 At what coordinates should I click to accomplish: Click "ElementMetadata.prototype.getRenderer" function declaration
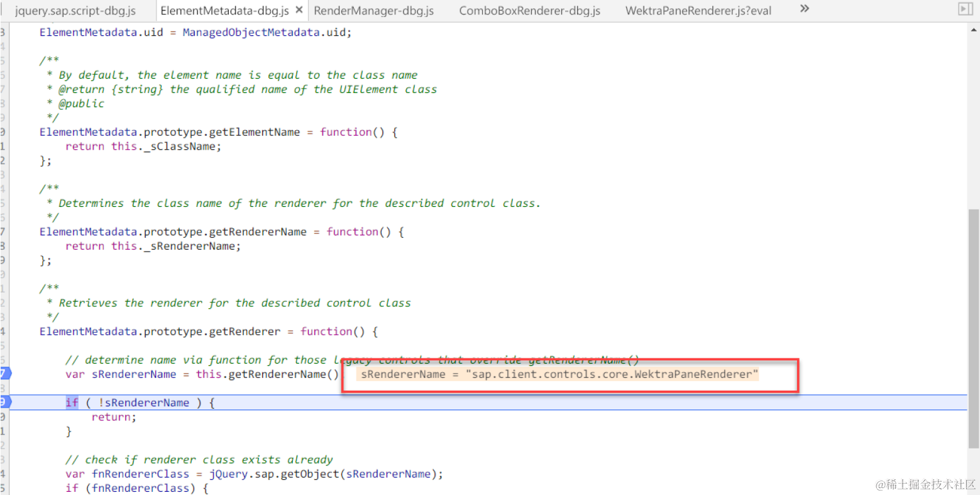(209, 331)
